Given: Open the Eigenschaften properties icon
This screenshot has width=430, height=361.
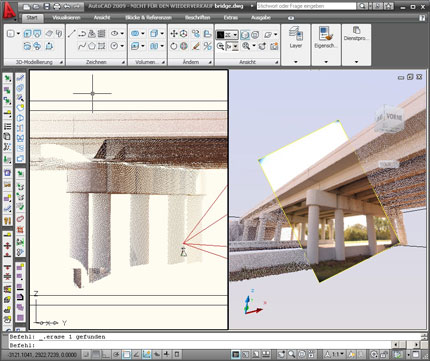Looking at the screenshot, I should tap(326, 34).
